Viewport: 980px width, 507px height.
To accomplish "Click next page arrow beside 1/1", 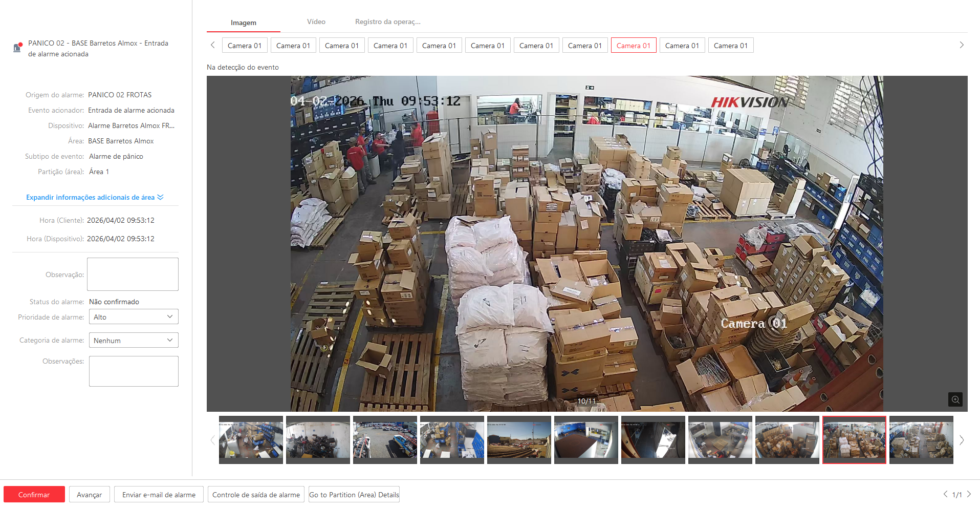I will 969,494.
